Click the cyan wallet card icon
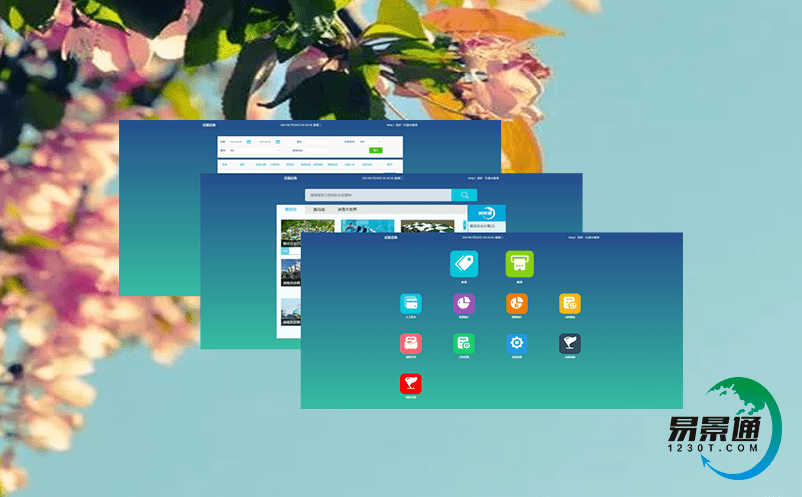The image size is (802, 497). point(410,303)
